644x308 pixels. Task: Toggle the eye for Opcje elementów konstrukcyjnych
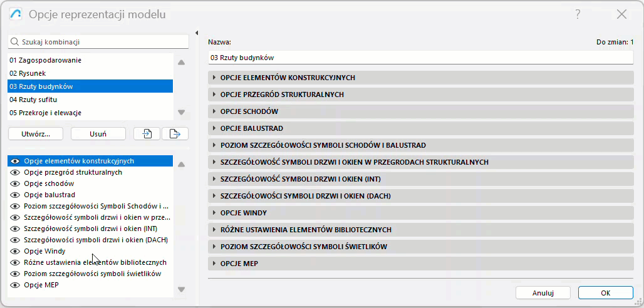(x=15, y=161)
